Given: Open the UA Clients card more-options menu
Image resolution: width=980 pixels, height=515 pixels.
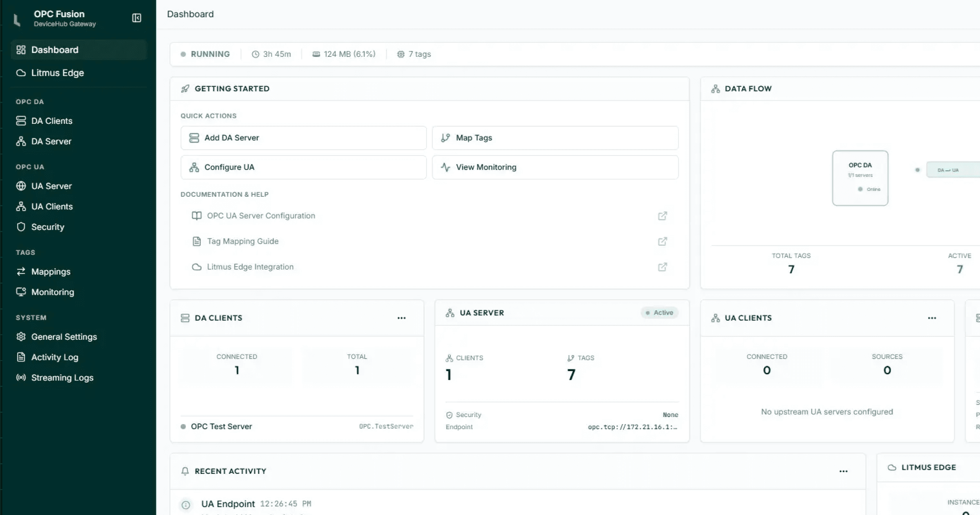Looking at the screenshot, I should point(932,318).
